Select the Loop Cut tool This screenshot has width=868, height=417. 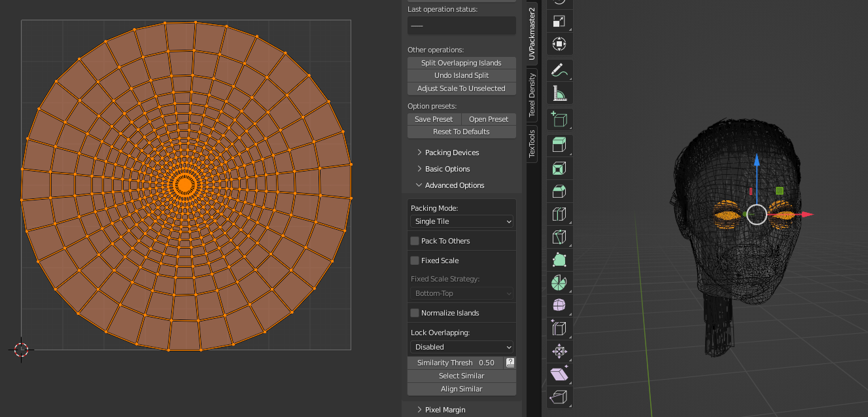(559, 213)
